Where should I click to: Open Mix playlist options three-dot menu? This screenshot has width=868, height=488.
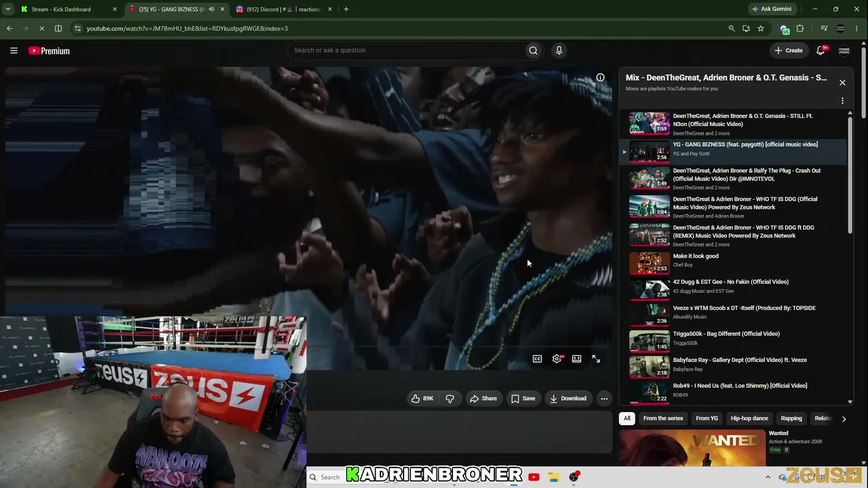(x=842, y=101)
